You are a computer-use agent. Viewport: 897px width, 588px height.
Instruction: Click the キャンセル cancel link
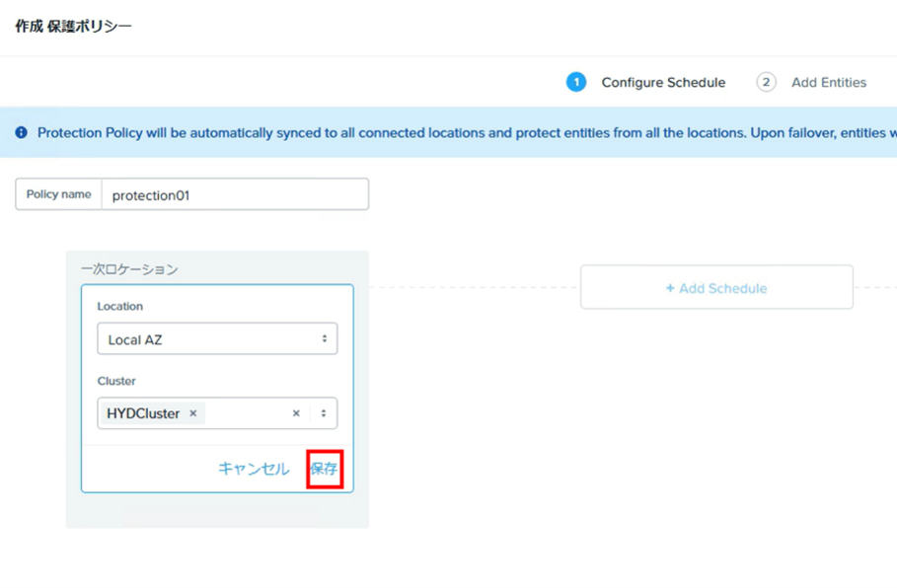point(254,469)
